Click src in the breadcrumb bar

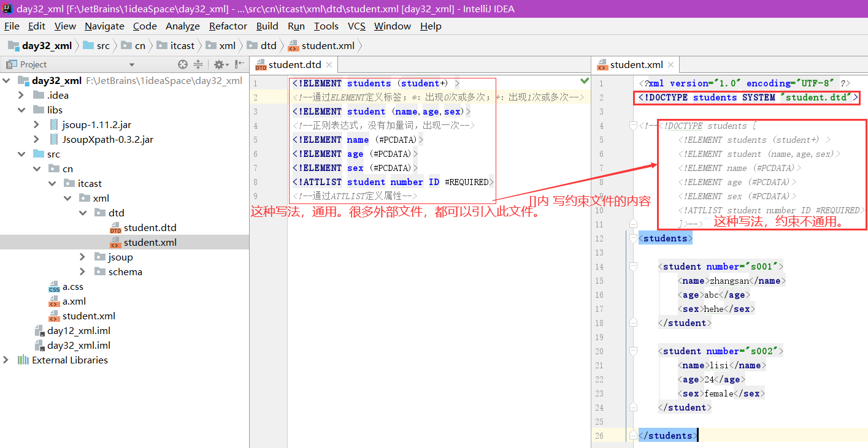tap(96, 45)
